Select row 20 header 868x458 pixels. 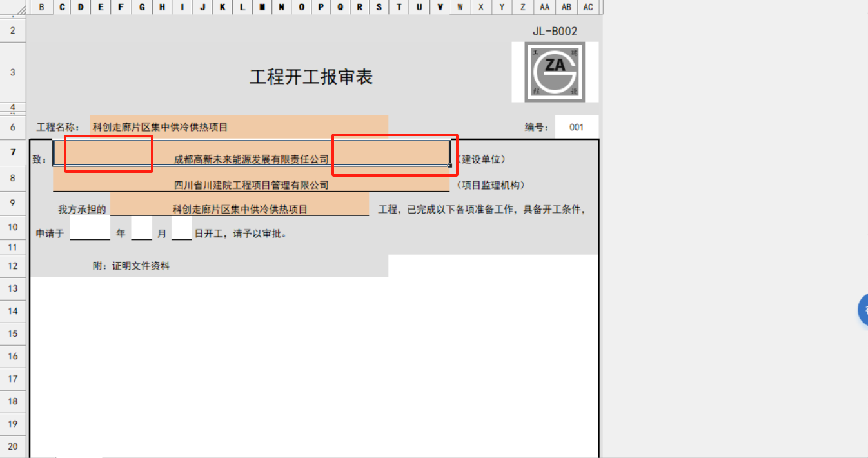coord(13,446)
